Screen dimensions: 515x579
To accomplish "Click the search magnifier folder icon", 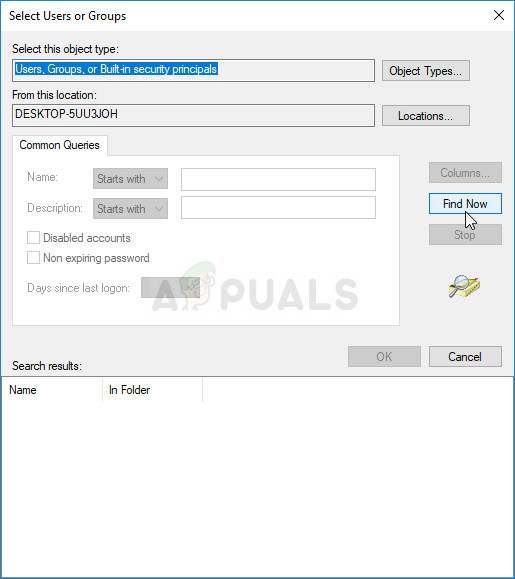I will pos(464,286).
